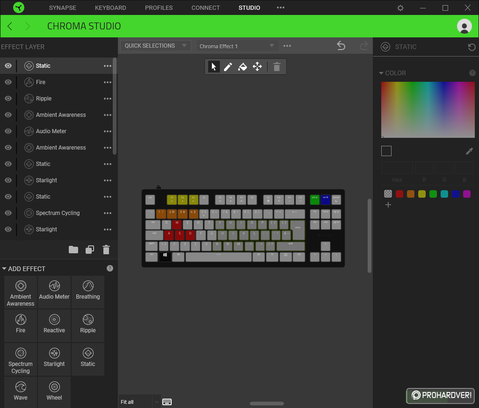Open settings gear in title bar

[400, 8]
